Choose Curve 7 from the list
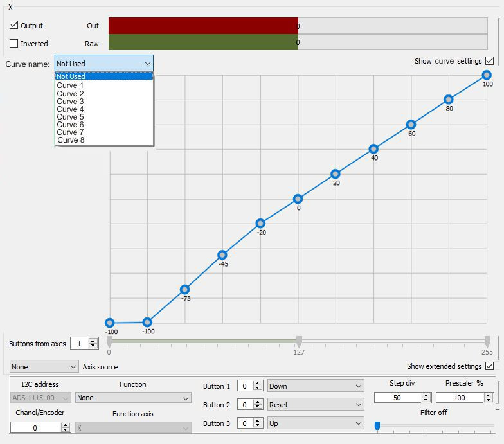This screenshot has width=504, height=444. pyautogui.click(x=104, y=132)
